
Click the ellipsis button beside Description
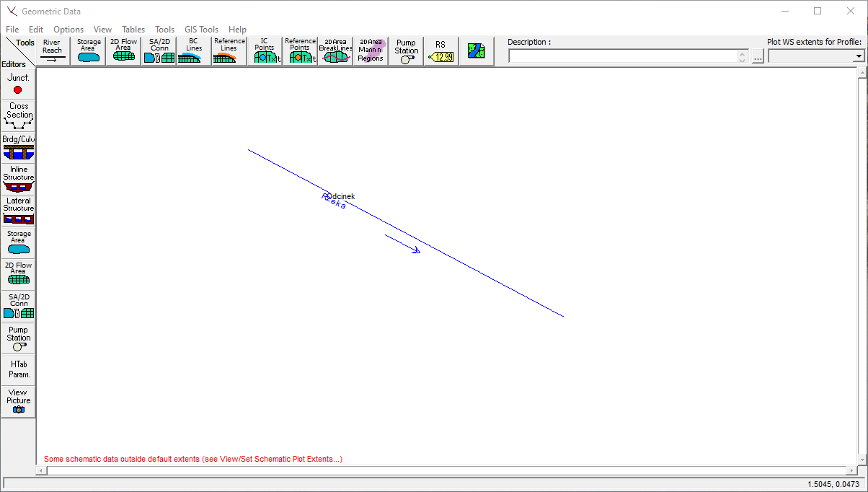tap(758, 57)
